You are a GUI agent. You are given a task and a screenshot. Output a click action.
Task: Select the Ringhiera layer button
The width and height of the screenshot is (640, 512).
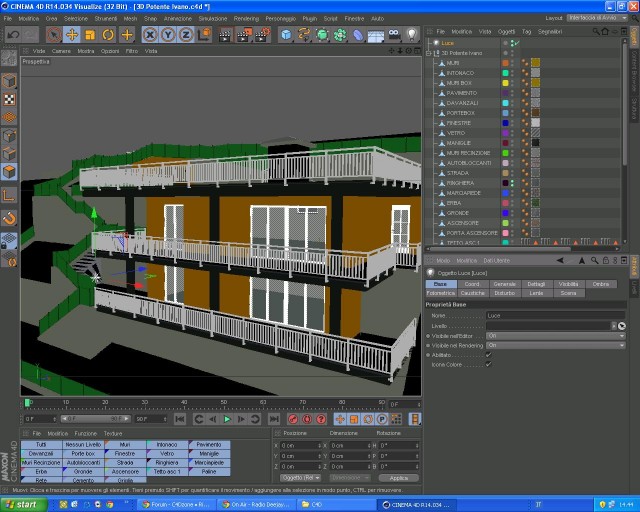167,463
